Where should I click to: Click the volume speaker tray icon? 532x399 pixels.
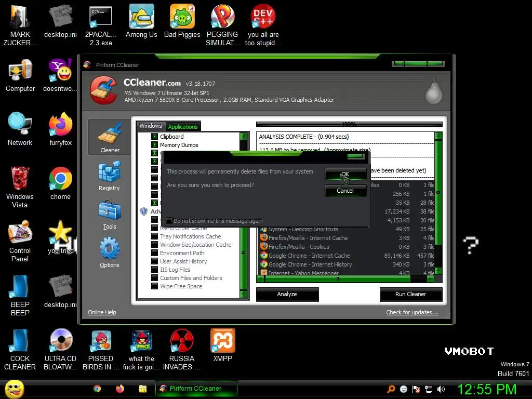[441, 389]
